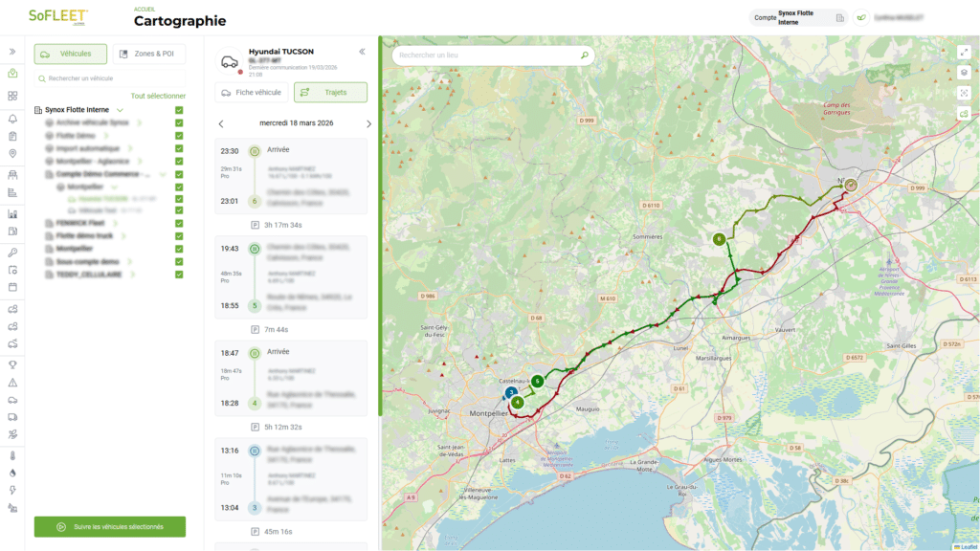Viewport: 980px width, 551px height.
Task: Expand the Import automatique tree node
Action: tap(130, 148)
